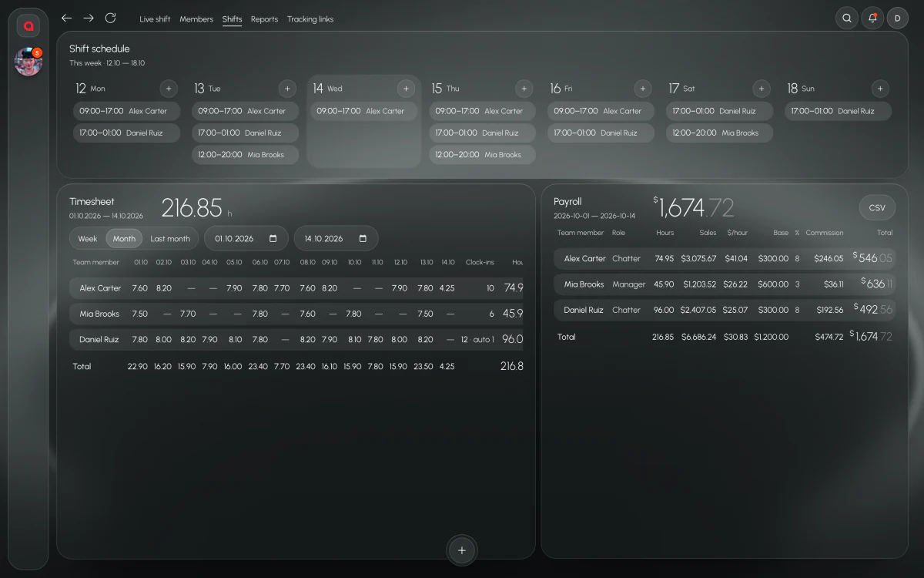Go back with the left arrow
Viewport: 924px width, 578px height.
[x=67, y=18]
